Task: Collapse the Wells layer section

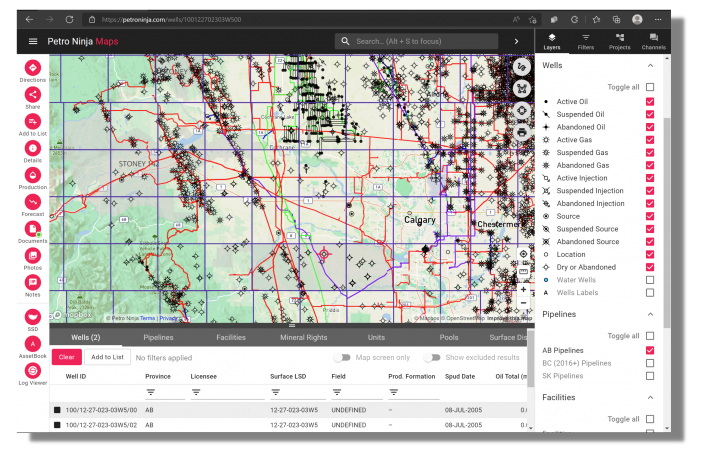Action: [x=650, y=65]
